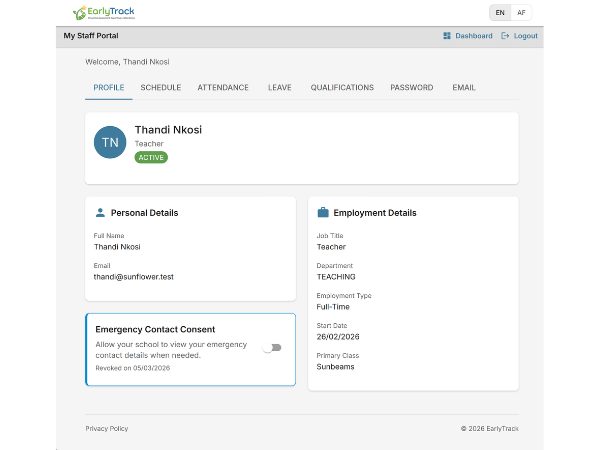Click the email thandi@sunflower.test

pyautogui.click(x=134, y=277)
